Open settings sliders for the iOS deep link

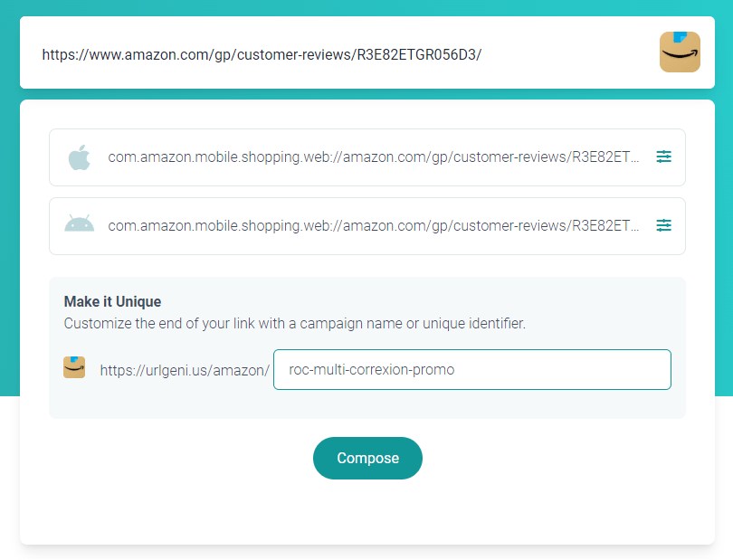[x=663, y=157]
